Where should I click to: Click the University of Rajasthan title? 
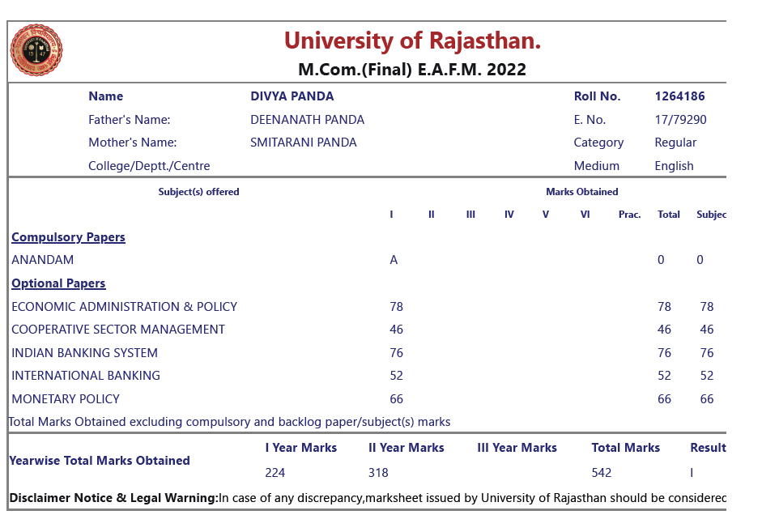pos(412,40)
